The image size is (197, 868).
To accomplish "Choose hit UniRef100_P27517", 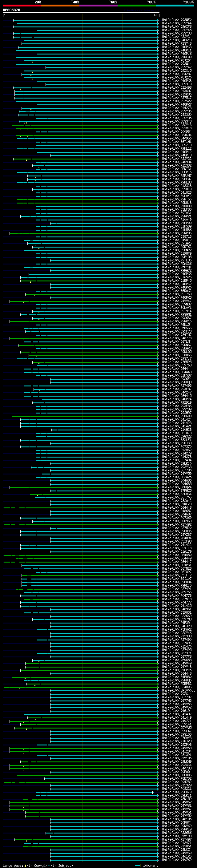I will point(176,98).
